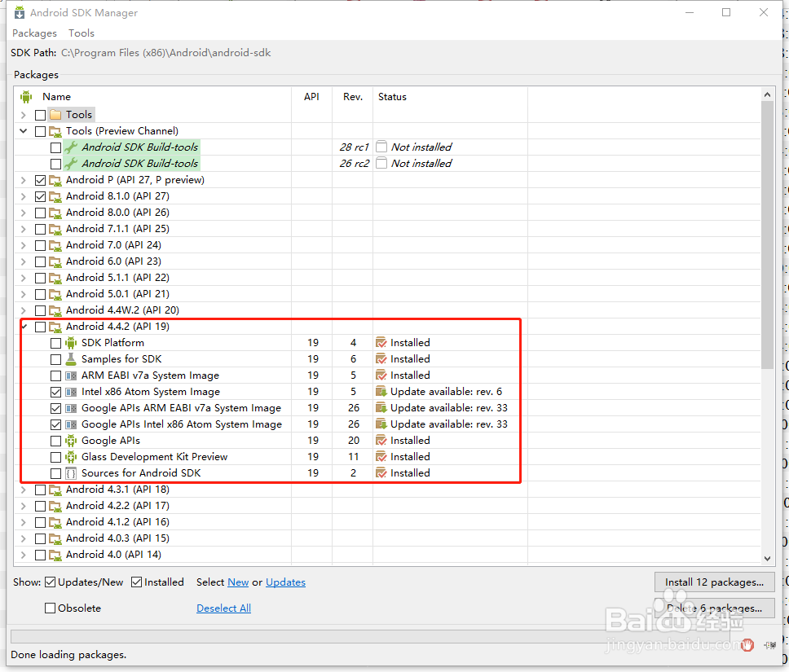Click Install 12 packages button
The width and height of the screenshot is (789, 672).
(715, 582)
